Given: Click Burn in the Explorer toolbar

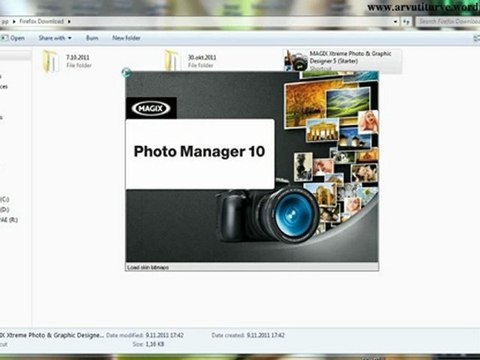Looking at the screenshot, I should click(x=92, y=38).
